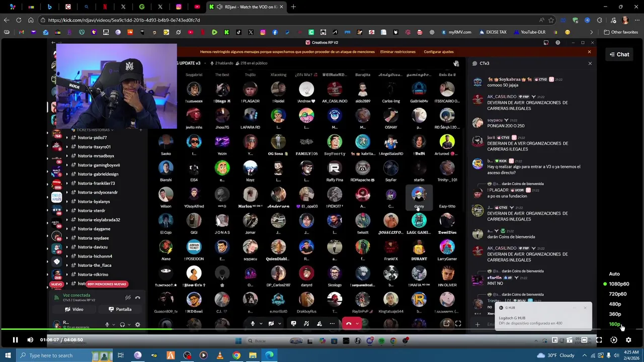
Task: Open the historia-the_flaca channel
Action: 95,265
